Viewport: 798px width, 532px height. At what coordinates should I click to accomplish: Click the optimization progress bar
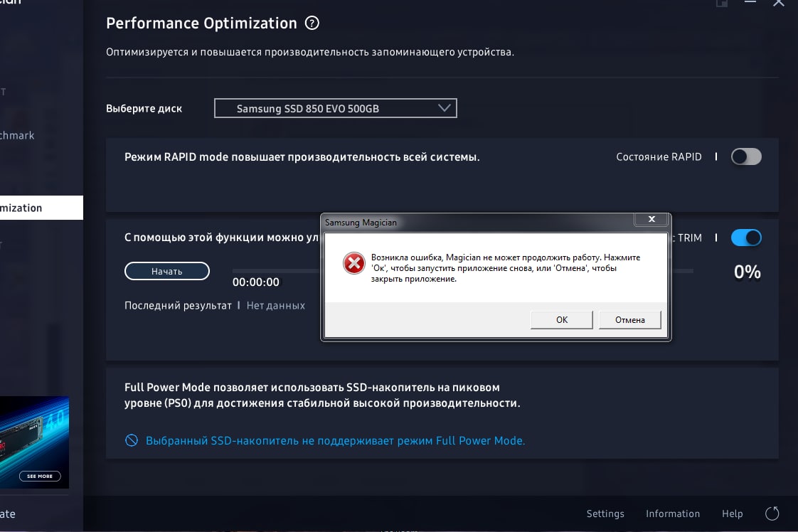click(462, 271)
